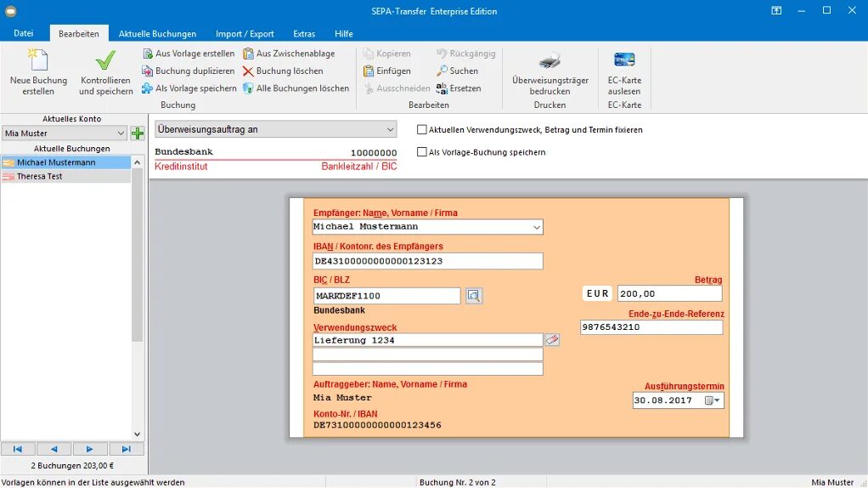Click Neue Buchung erstellen icon
The width and height of the screenshot is (868, 488).
tap(38, 60)
